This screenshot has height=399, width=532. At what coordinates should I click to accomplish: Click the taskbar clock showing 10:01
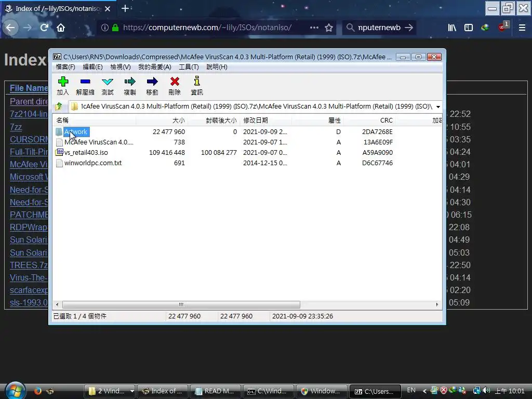click(510, 391)
